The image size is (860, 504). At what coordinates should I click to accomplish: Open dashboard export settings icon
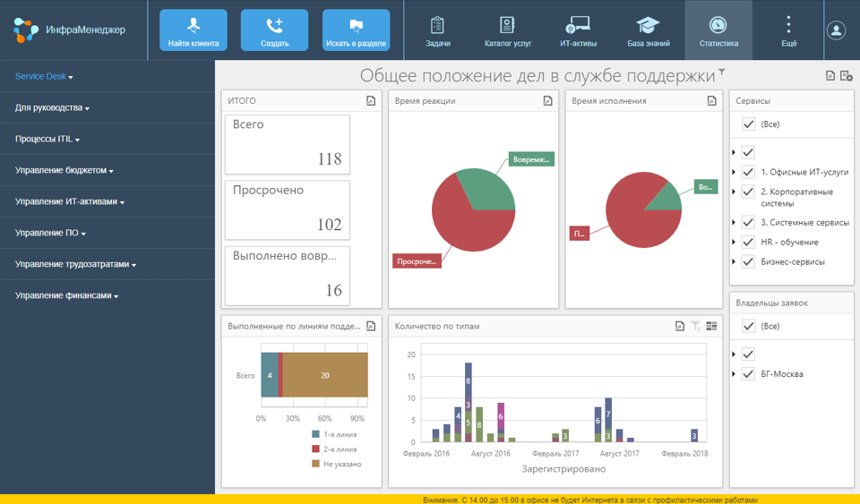847,75
